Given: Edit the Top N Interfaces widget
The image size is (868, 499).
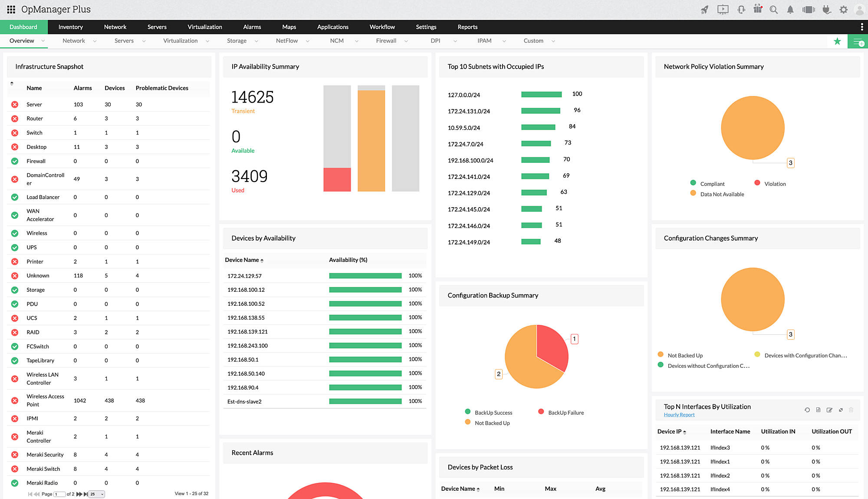Looking at the screenshot, I should click(x=829, y=410).
